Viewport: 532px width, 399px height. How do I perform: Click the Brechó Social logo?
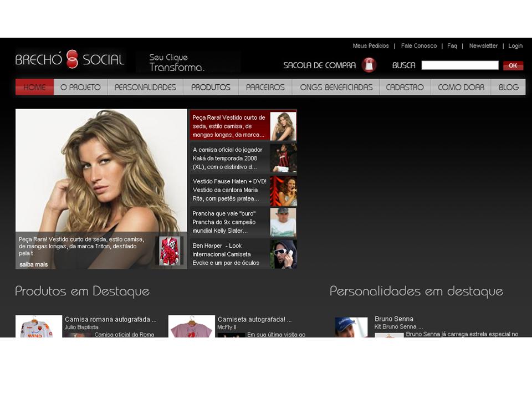click(x=70, y=60)
